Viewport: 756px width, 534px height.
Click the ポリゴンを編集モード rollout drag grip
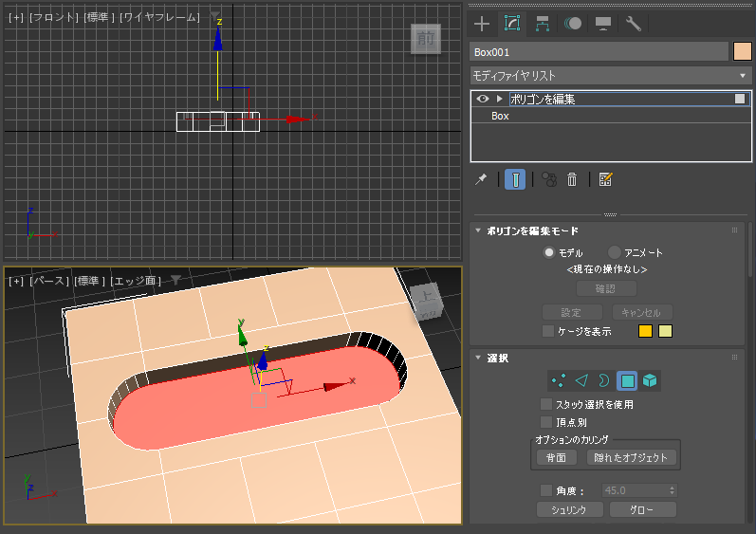point(735,230)
